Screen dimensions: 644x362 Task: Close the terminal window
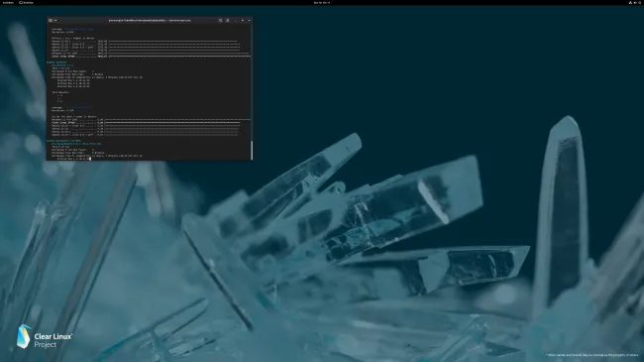click(x=249, y=20)
